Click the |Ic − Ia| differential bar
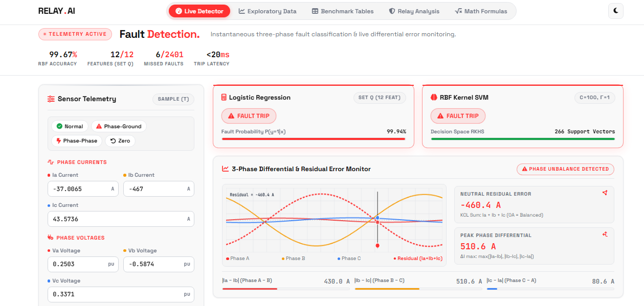The height and width of the screenshot is (306, 644). click(x=550, y=289)
